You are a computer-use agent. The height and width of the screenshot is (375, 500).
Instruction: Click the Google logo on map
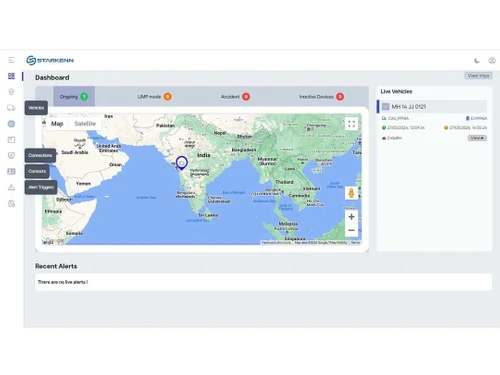[54, 241]
